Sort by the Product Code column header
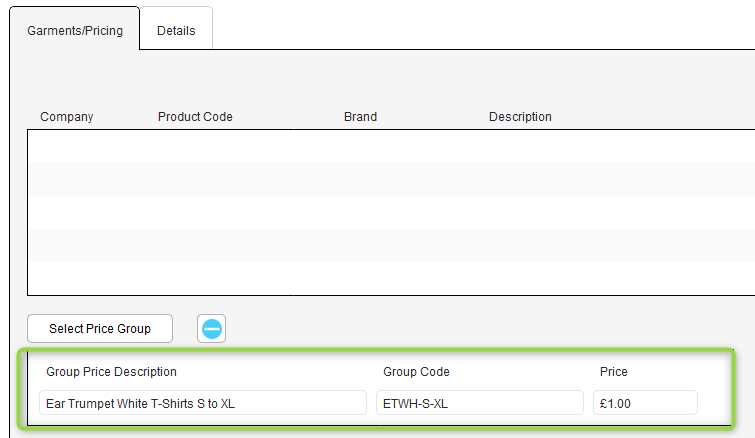 click(x=195, y=117)
